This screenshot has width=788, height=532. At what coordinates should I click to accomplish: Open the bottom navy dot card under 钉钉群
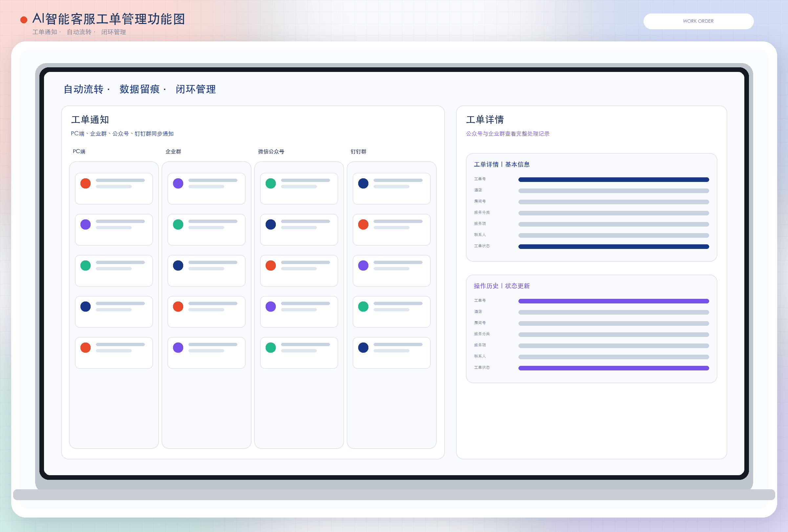point(391,353)
